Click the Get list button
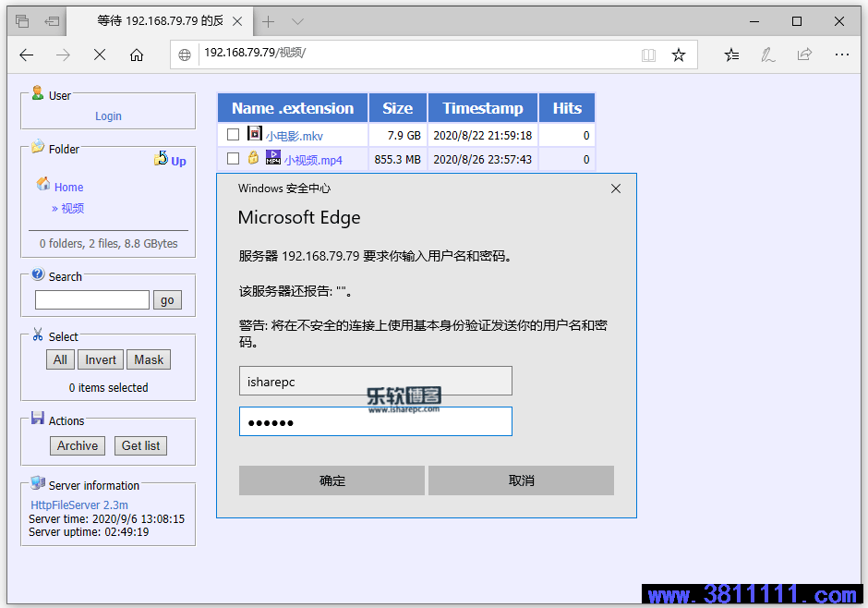Viewport: 868px width, 608px height. [x=140, y=445]
